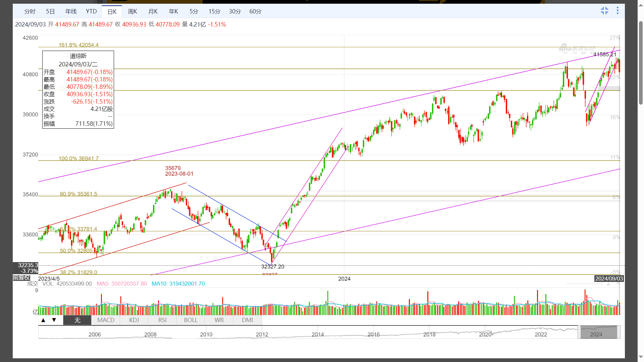The height and width of the screenshot is (362, 644).
Task: Click the down triangle indicator arrow
Action: tap(54, 320)
